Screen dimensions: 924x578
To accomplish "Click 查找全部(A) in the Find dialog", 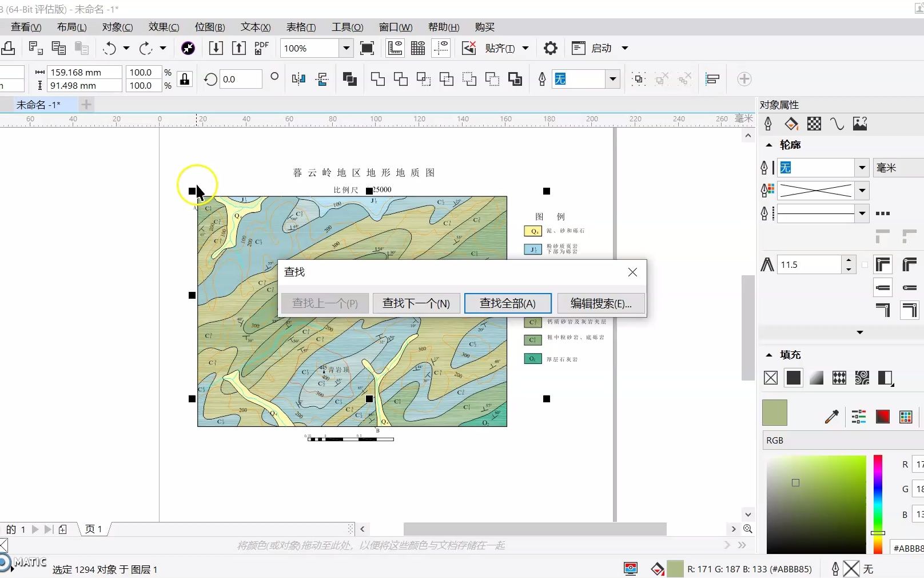I will pos(508,303).
